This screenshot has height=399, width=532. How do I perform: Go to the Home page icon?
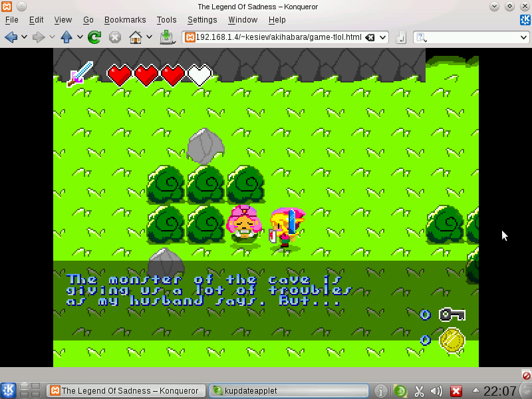click(x=136, y=37)
